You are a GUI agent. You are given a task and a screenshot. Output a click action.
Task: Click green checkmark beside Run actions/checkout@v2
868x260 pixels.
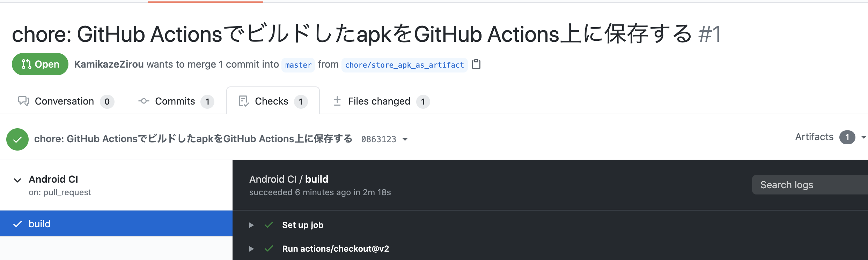point(269,248)
